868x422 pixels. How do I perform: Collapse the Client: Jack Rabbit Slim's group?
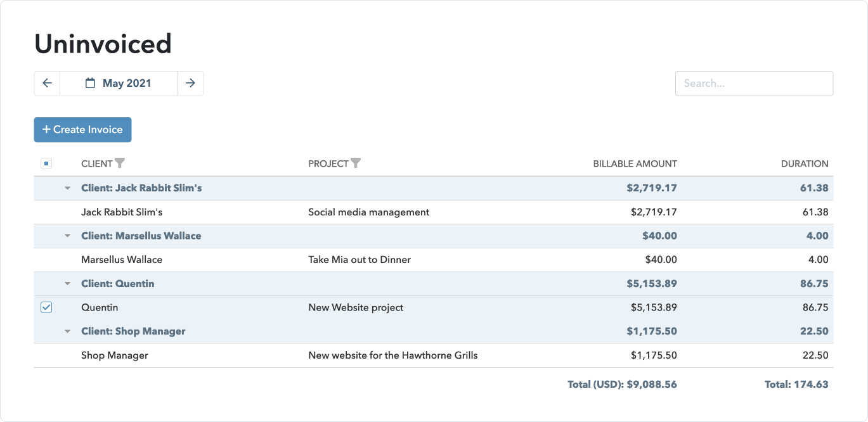[67, 188]
